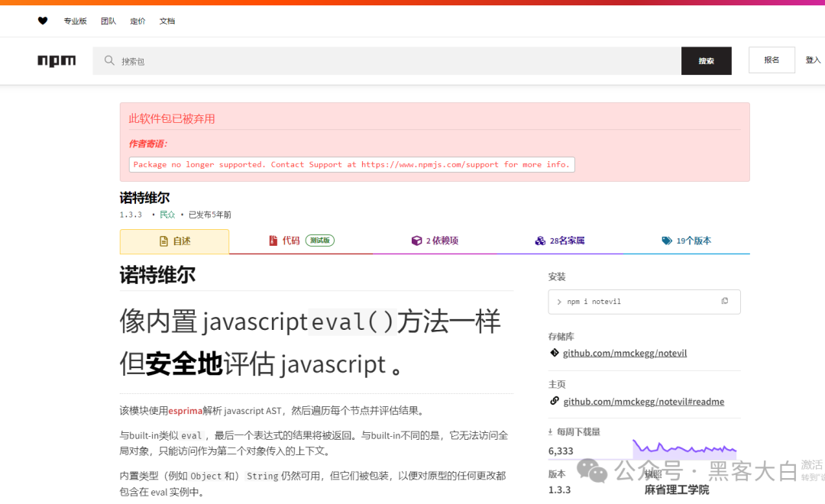Click the magnifying glass in the search bar

point(108,60)
